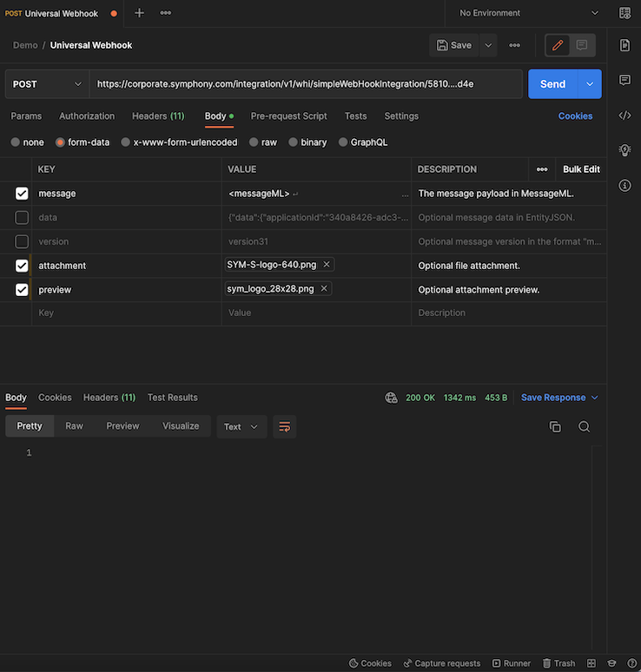Open Cookies manager in status bar
This screenshot has width=641, height=672.
tap(370, 663)
